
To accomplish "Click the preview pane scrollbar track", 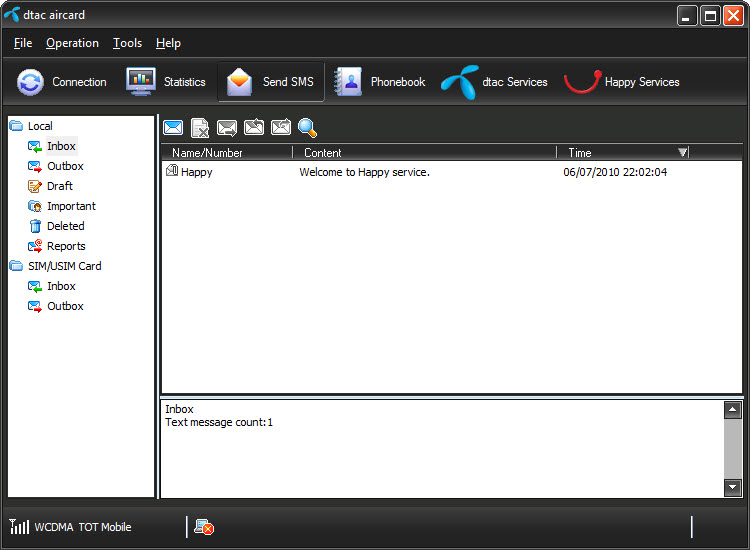I will (733, 449).
